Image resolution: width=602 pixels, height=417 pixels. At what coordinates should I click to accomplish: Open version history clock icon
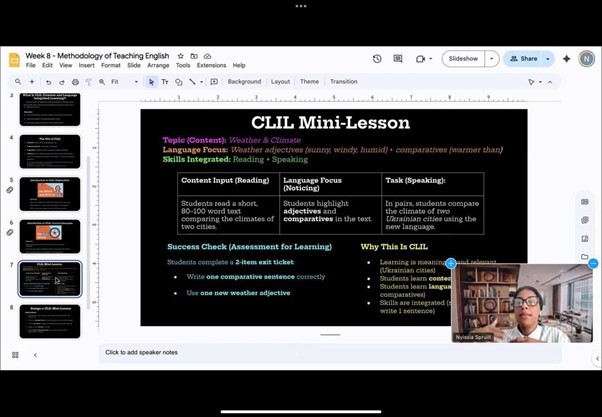click(377, 59)
